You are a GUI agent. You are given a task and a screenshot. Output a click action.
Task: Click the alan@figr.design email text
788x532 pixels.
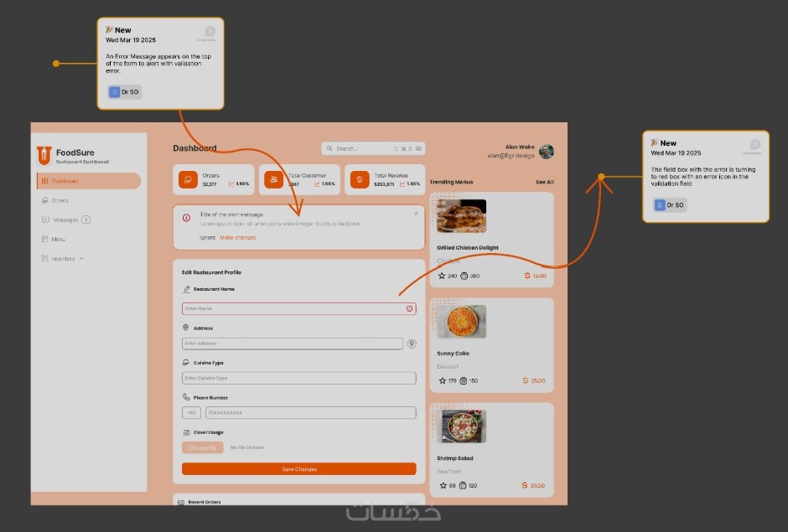[x=511, y=156]
